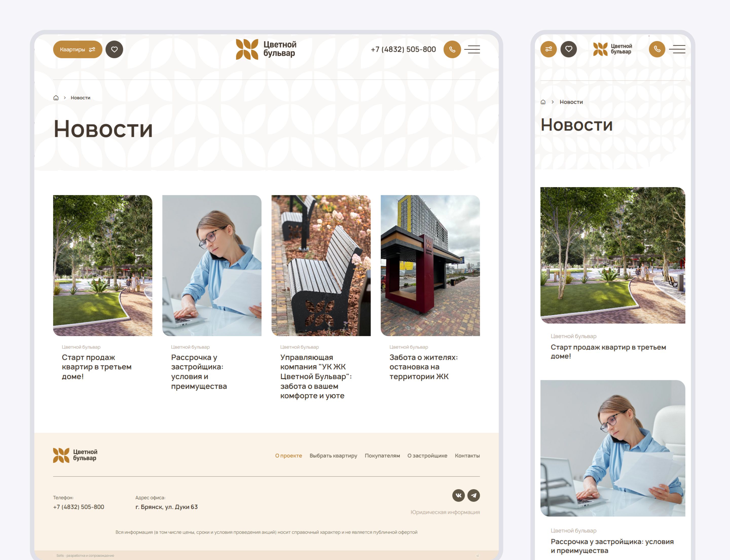Select О проекте in footer menu

click(288, 456)
